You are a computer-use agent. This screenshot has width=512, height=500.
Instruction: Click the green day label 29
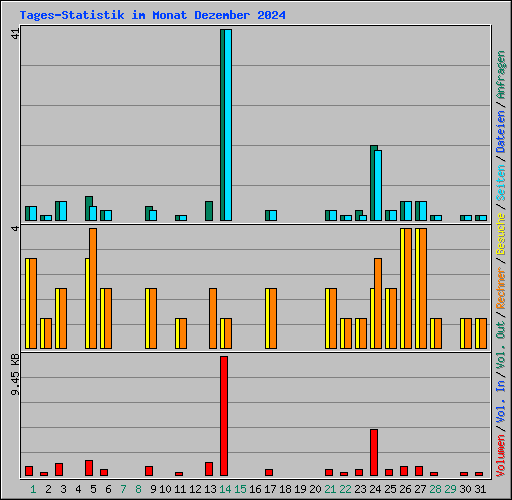(450, 489)
